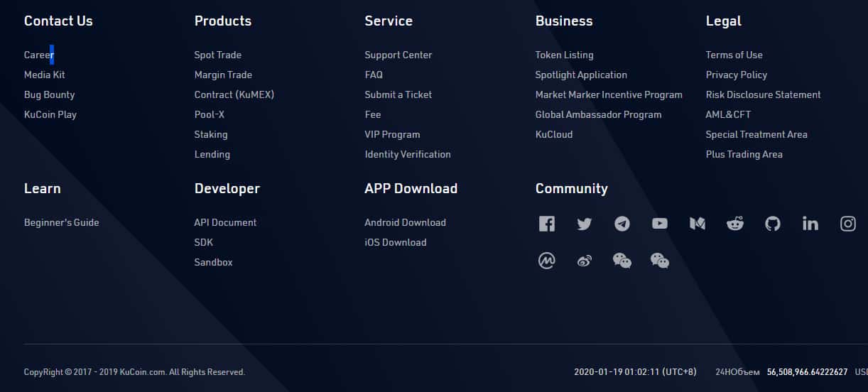Click the Medium icon
The width and height of the screenshot is (868, 392).
pos(697,224)
